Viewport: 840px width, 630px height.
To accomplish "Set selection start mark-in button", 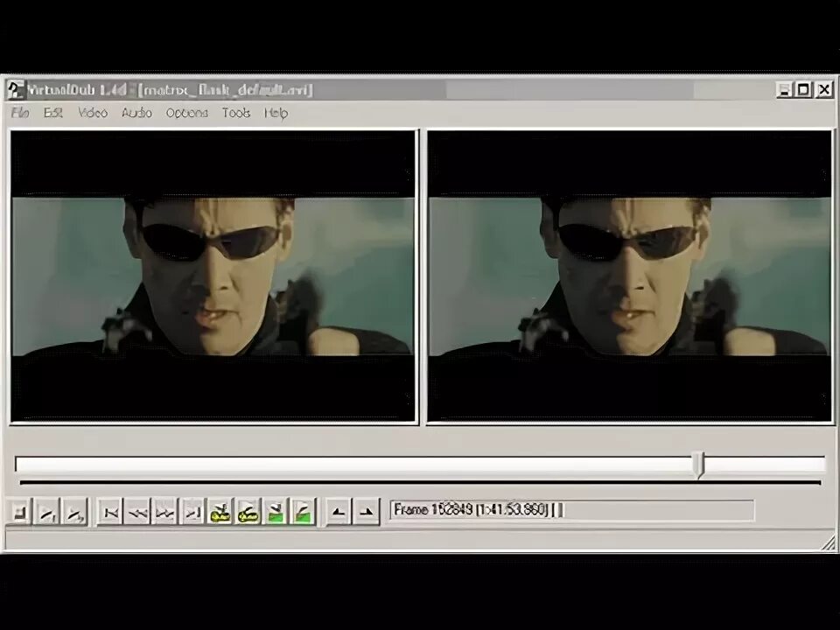I will click(339, 513).
